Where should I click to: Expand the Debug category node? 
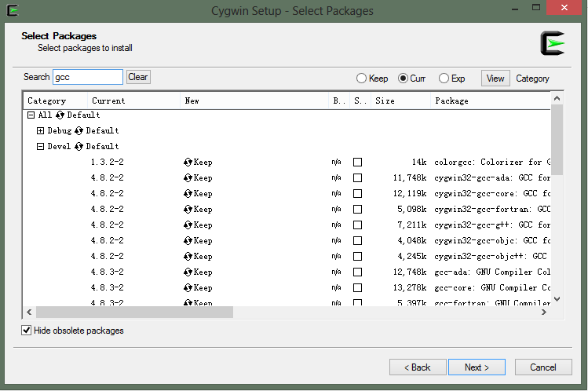[41, 131]
